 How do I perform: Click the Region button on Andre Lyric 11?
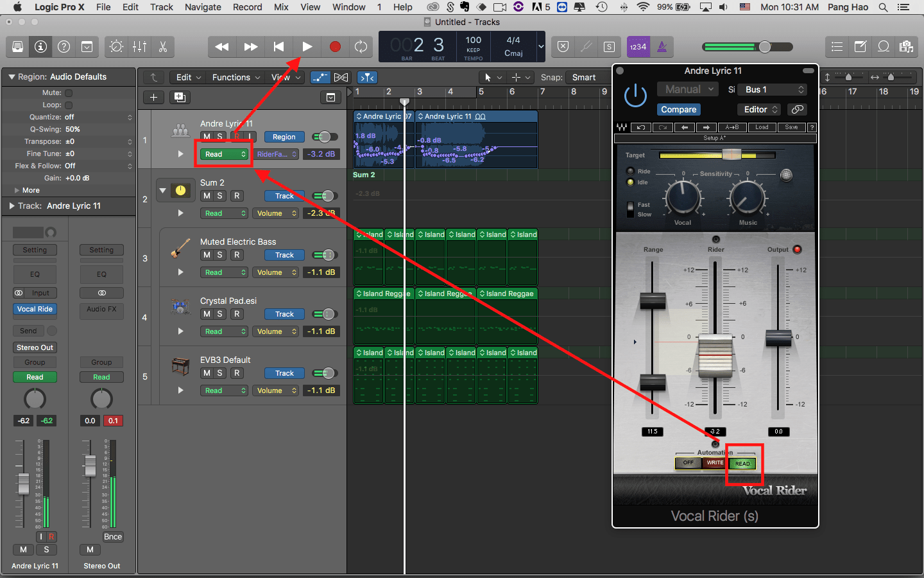click(284, 137)
